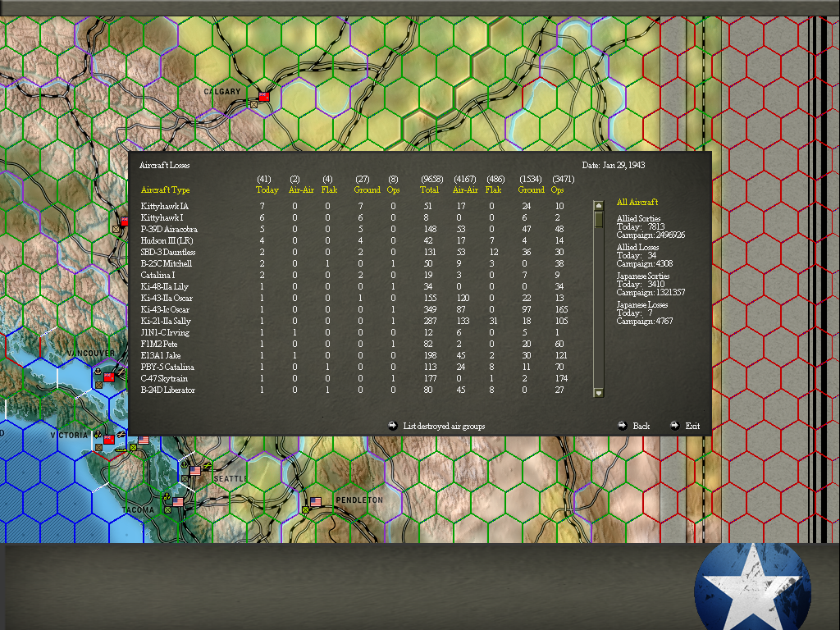Click scrollbar down arrow in losses list
The width and height of the screenshot is (840, 630).
click(598, 392)
